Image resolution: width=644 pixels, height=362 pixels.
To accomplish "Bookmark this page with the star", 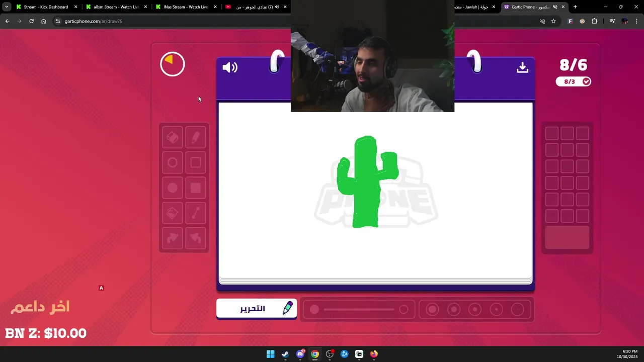I will 553,21.
